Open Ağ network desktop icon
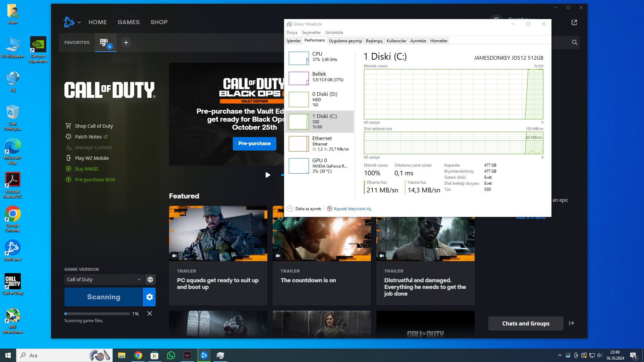The height and width of the screenshot is (362, 644). pyautogui.click(x=13, y=82)
